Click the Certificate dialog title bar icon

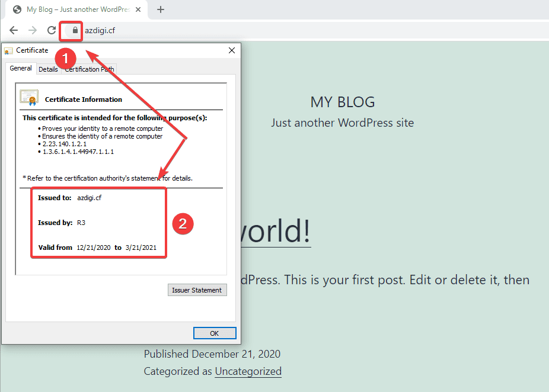pos(9,51)
